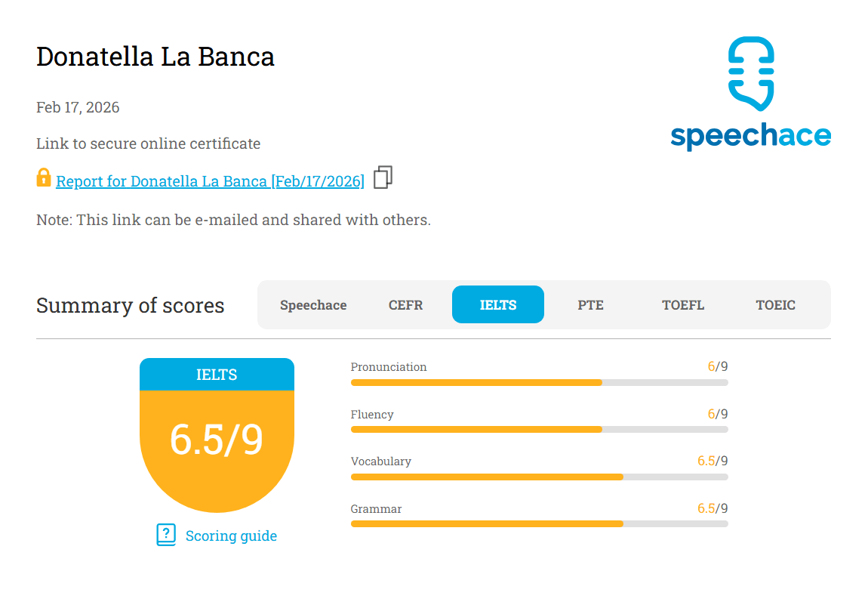Select the IELTS tab

[x=498, y=305]
